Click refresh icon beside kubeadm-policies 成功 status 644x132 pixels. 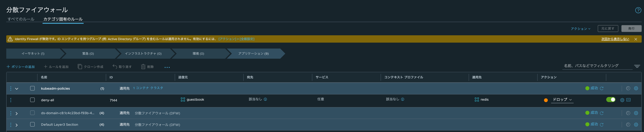pos(602,89)
